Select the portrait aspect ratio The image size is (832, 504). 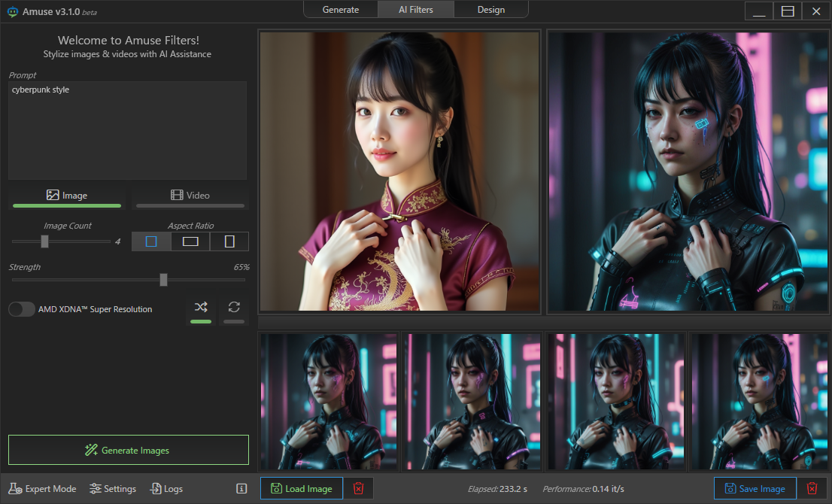coord(229,241)
